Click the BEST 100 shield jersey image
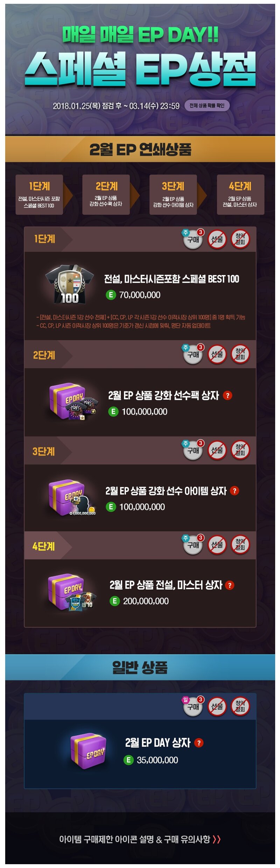Screen dimensions: 280x868 (70, 284)
